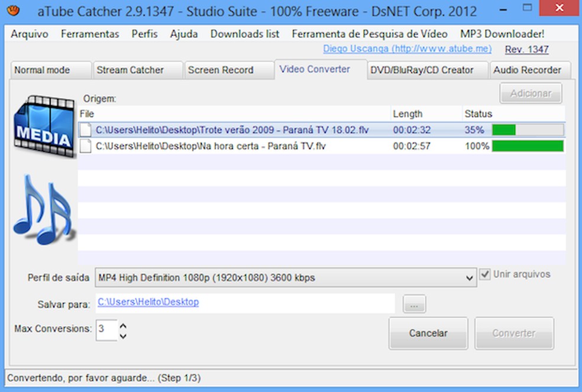The width and height of the screenshot is (582, 392).
Task: Switch to the Screen Record tab
Action: click(x=229, y=70)
